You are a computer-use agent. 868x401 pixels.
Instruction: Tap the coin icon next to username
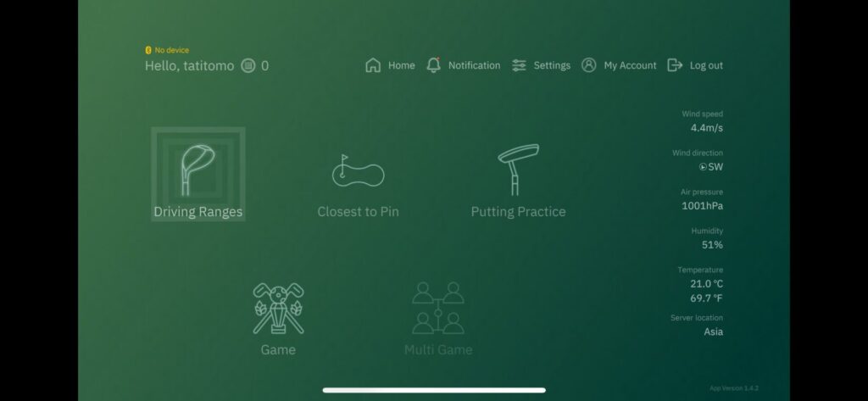pyautogui.click(x=248, y=66)
